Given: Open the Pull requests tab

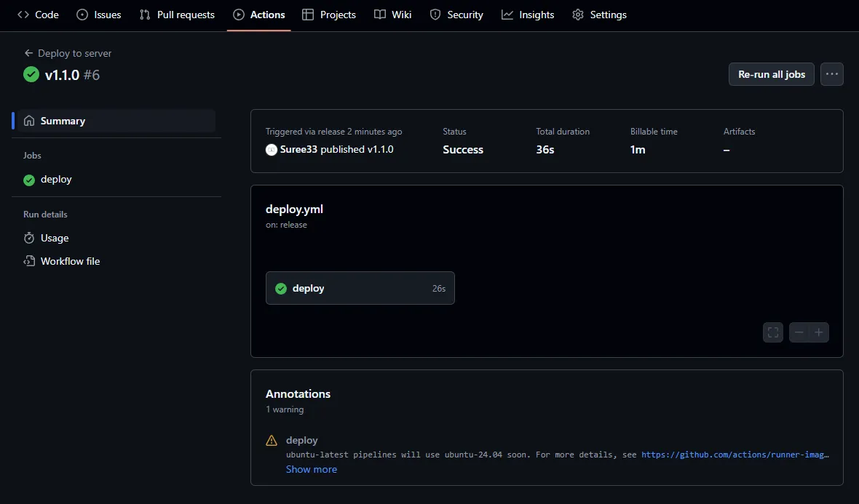Looking at the screenshot, I should [177, 15].
